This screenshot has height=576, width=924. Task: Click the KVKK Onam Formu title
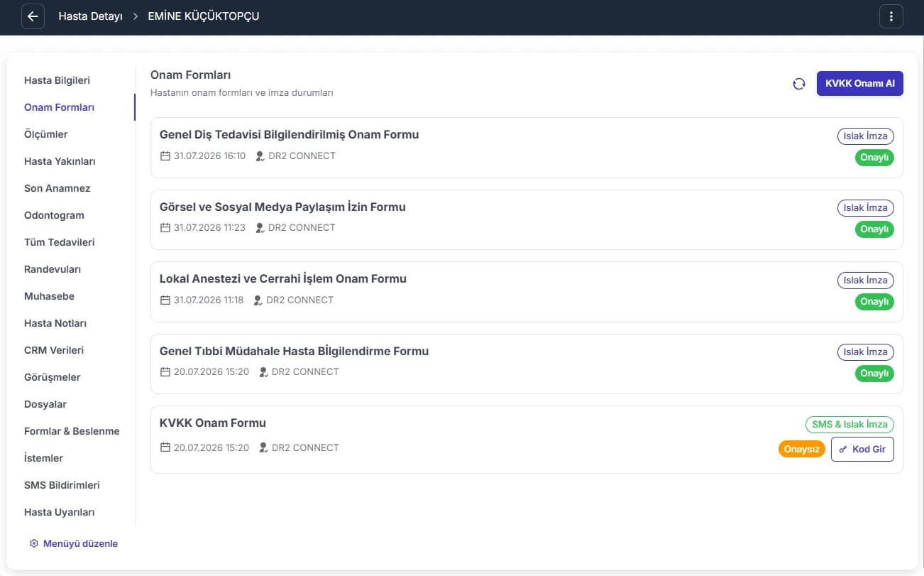coord(213,423)
